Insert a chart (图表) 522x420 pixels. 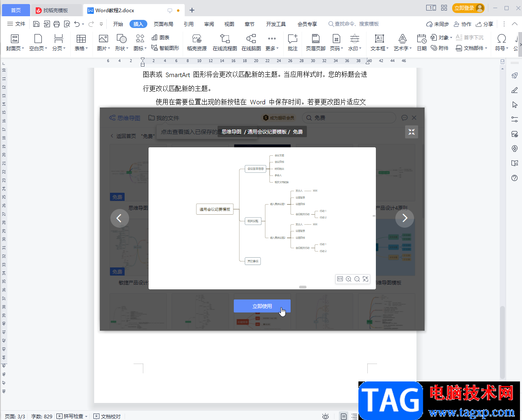click(160, 37)
